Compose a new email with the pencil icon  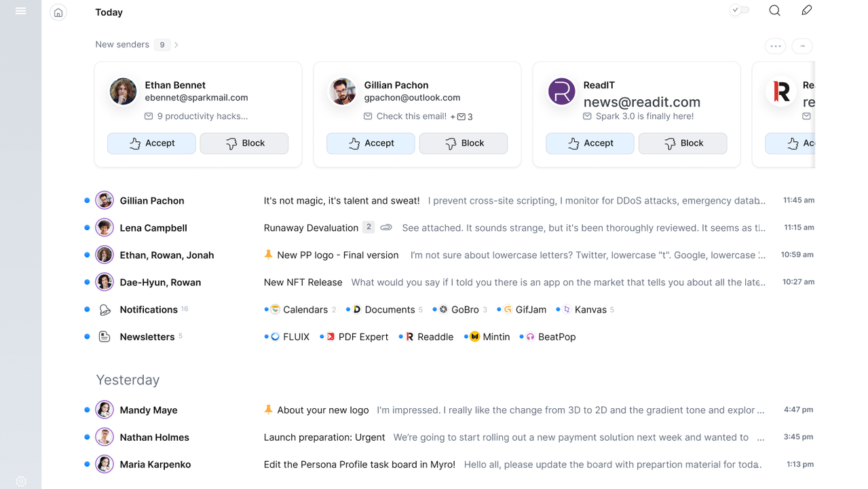(806, 10)
